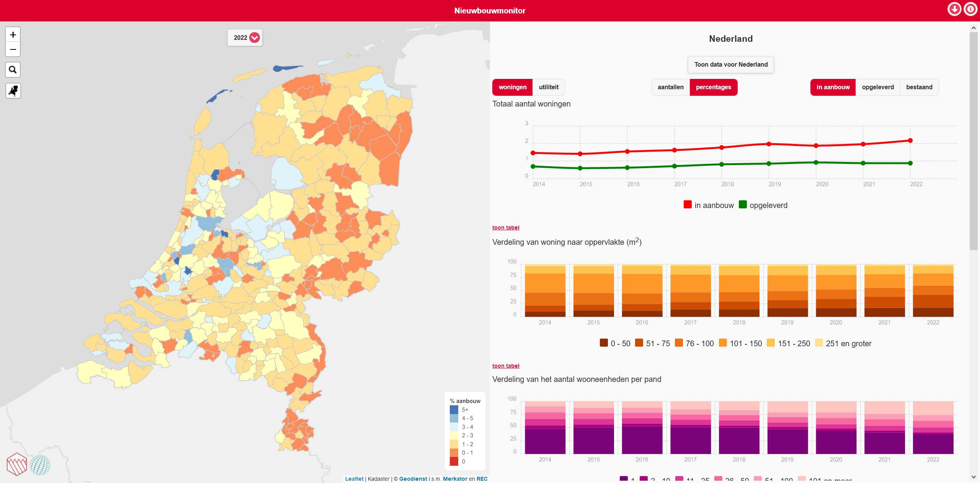Click the 2014 bar in oppervlakte chart
Viewport: 980px width, 483px height.
pos(545,290)
